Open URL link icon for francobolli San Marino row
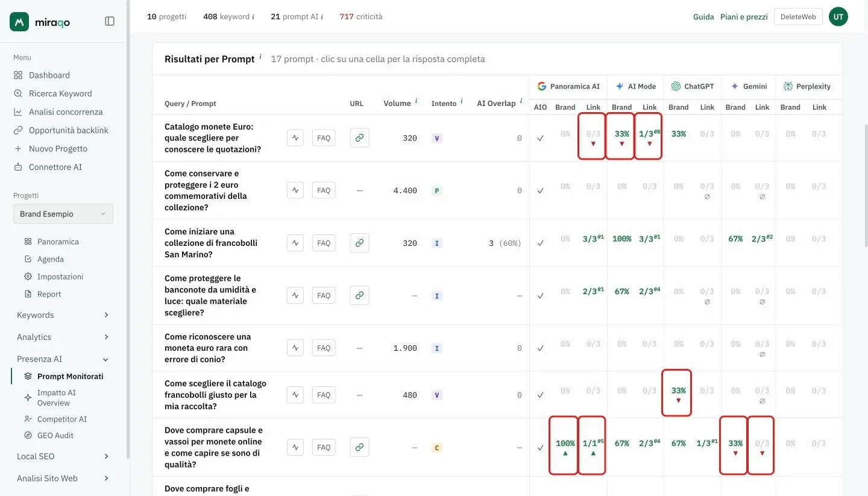 click(x=359, y=243)
